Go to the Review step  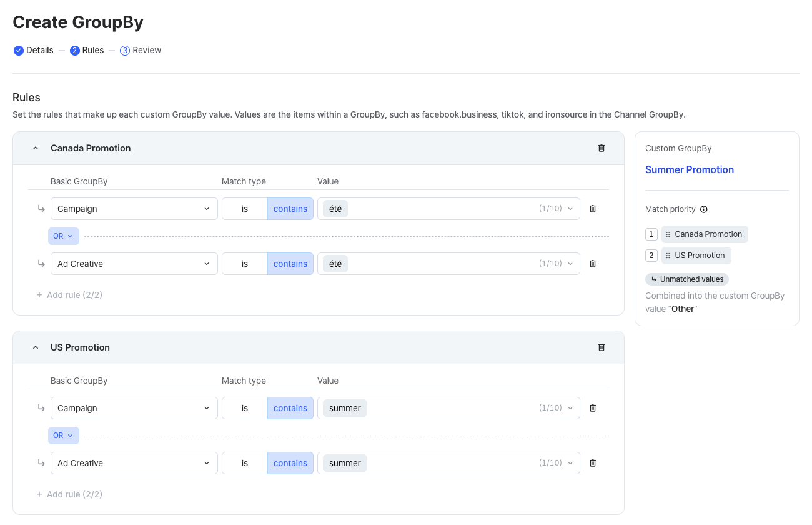[141, 50]
